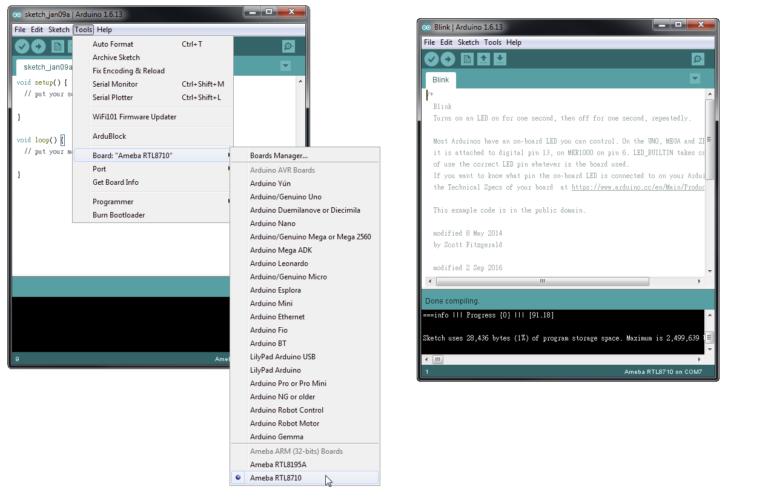Open Serial Monitor icon in Blink window
The image size is (768, 492).
click(697, 59)
